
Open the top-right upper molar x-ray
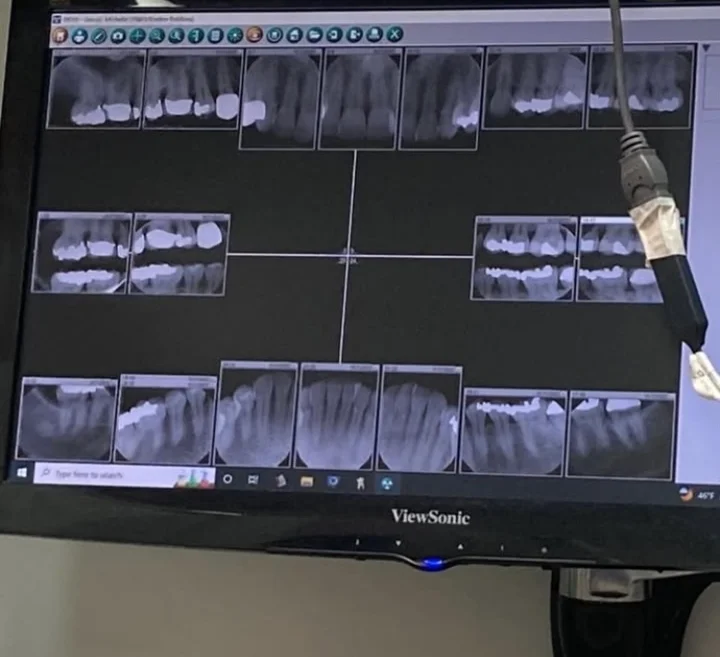(x=640, y=90)
